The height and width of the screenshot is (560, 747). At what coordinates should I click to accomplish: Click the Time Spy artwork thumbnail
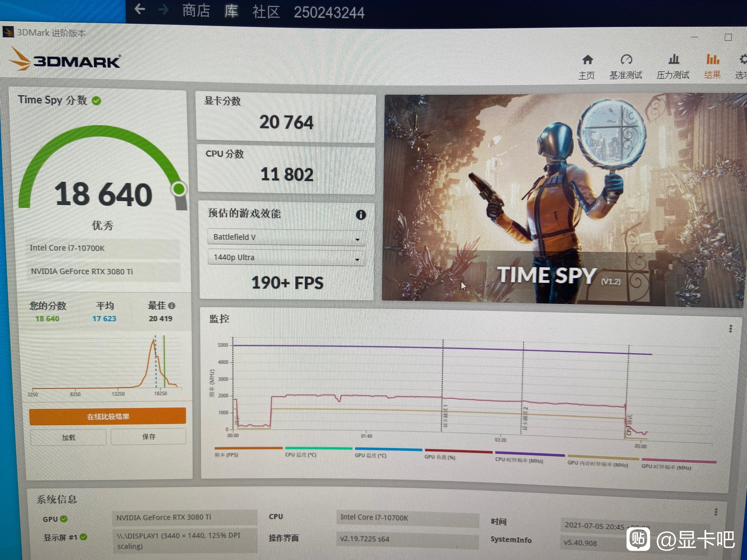[x=564, y=200]
